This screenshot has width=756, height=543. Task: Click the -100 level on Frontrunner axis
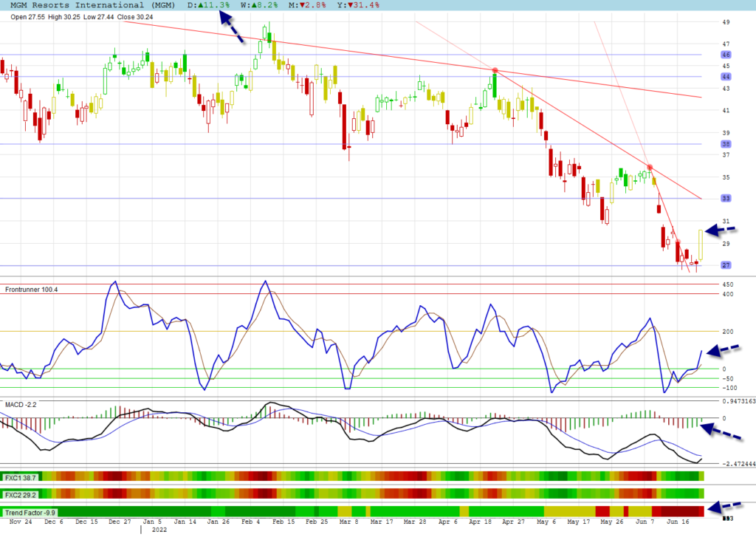(729, 388)
